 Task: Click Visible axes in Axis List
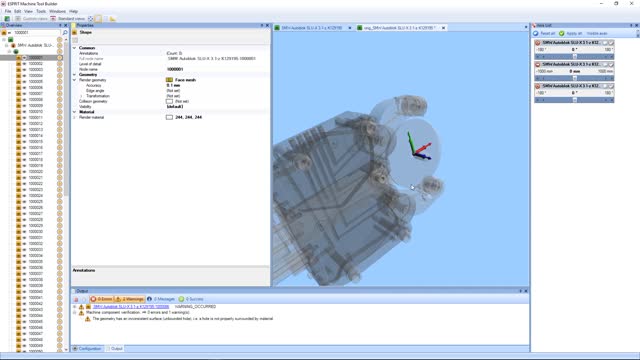click(597, 33)
